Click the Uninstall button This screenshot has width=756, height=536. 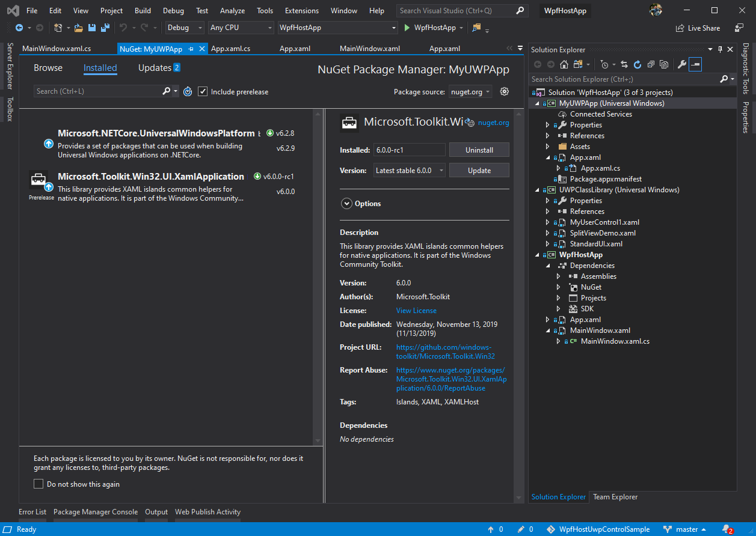479,150
